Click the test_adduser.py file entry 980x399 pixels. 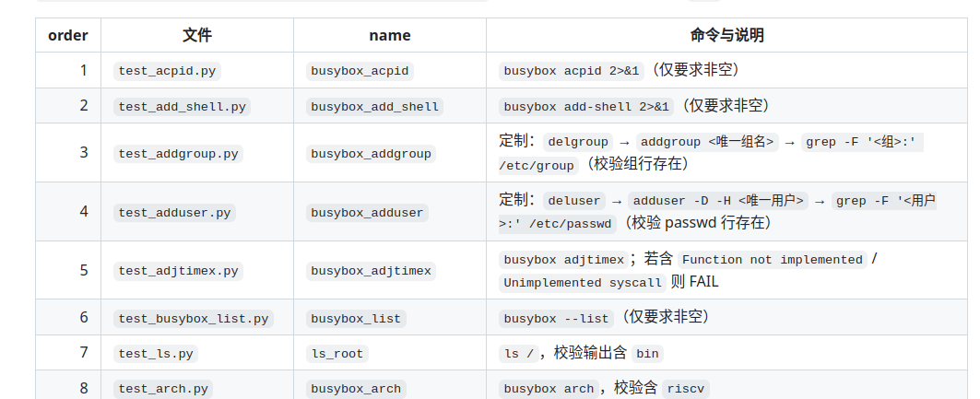[174, 212]
